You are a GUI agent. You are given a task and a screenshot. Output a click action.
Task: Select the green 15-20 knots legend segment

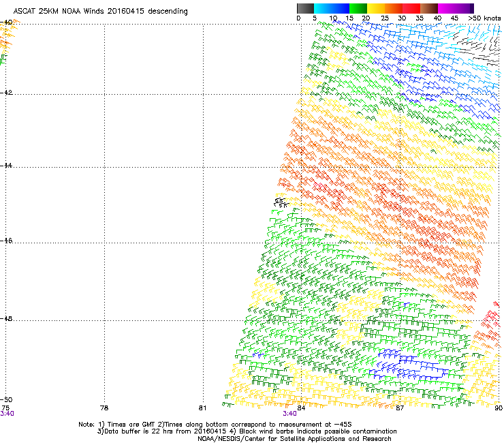tap(358, 8)
